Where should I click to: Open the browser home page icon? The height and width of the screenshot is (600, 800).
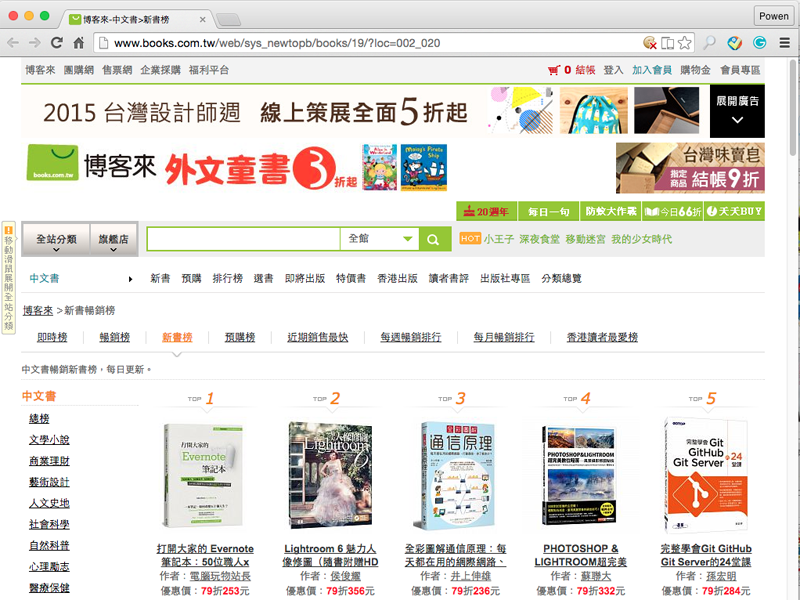pyautogui.click(x=79, y=43)
